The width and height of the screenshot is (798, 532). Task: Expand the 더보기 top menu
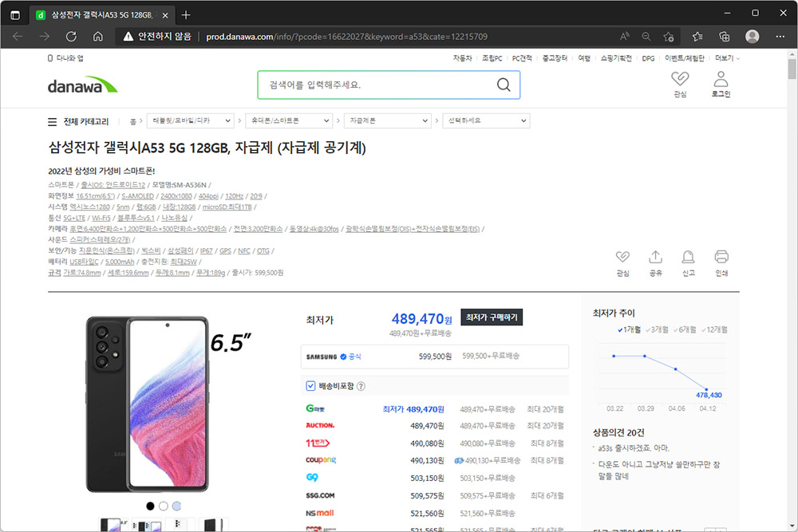coord(727,58)
